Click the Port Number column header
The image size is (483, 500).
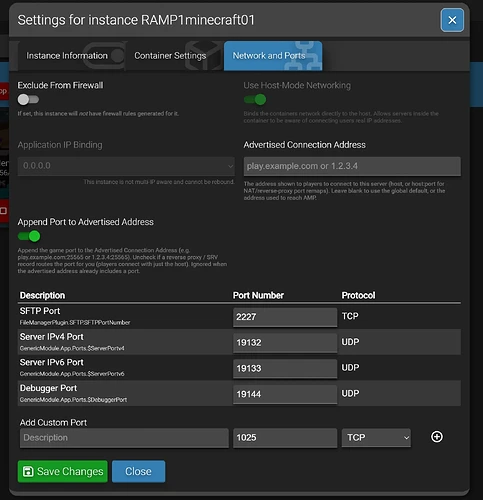coord(258,295)
